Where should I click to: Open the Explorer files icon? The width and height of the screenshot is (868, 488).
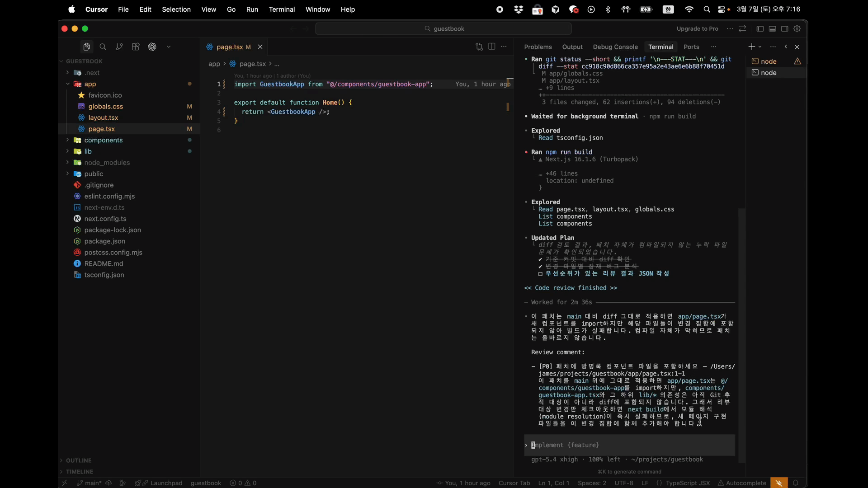[86, 47]
